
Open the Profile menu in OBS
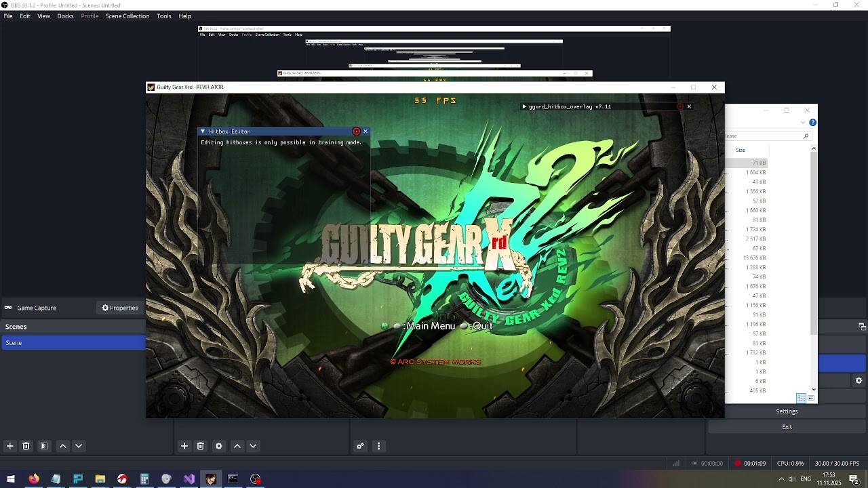(90, 16)
